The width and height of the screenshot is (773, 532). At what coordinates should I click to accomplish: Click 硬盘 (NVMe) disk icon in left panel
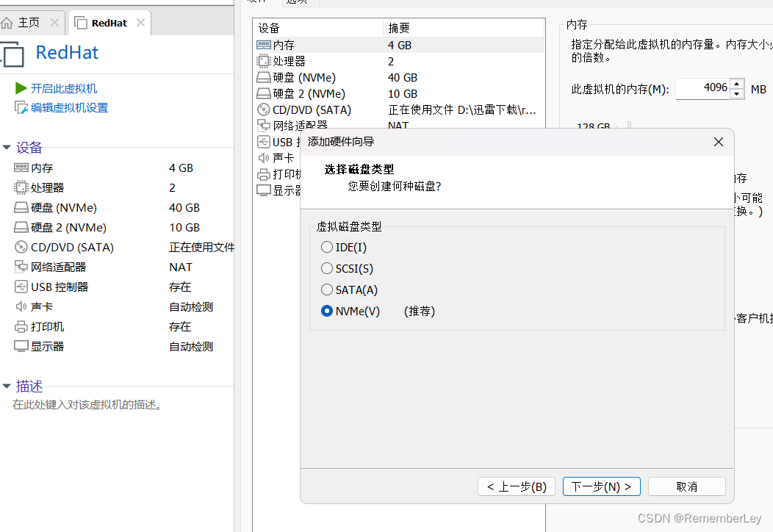[21, 207]
